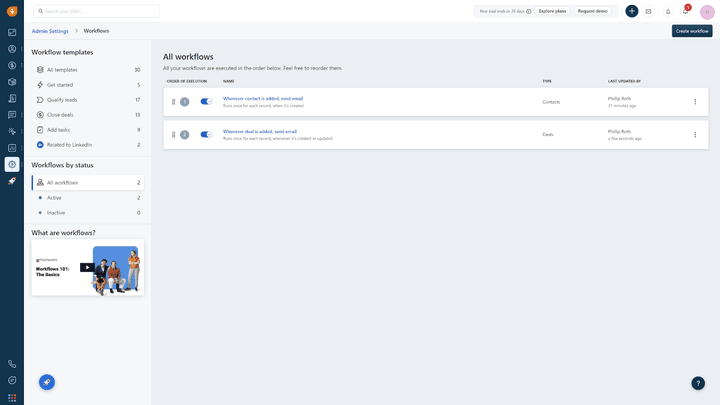Viewport: 720px width, 405px height.
Task: Click the Contacts type cell
Action: (551, 102)
